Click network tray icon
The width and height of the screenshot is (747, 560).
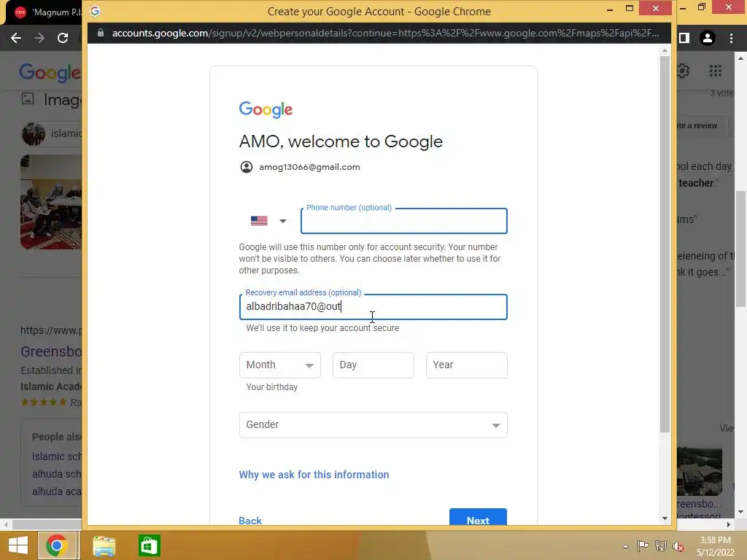click(661, 546)
